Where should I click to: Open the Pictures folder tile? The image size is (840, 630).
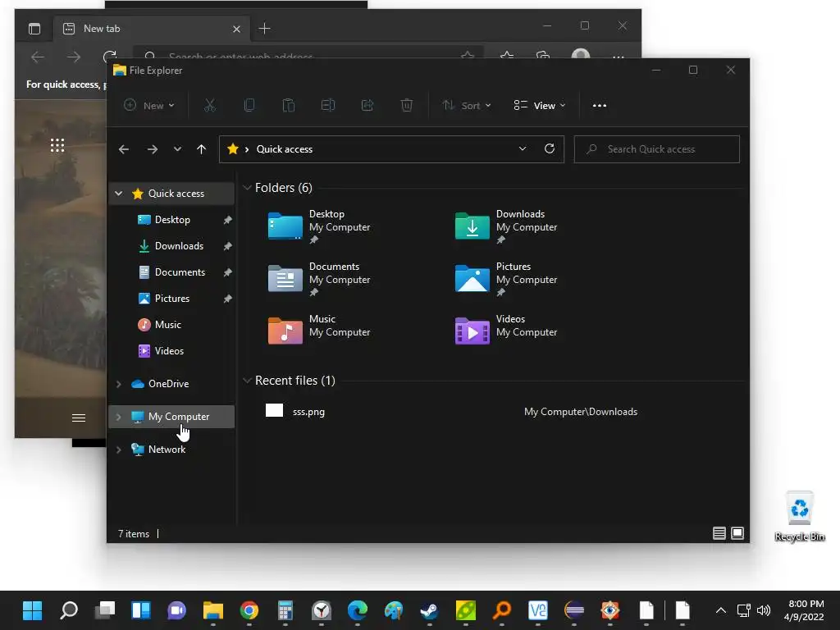pyautogui.click(x=506, y=280)
